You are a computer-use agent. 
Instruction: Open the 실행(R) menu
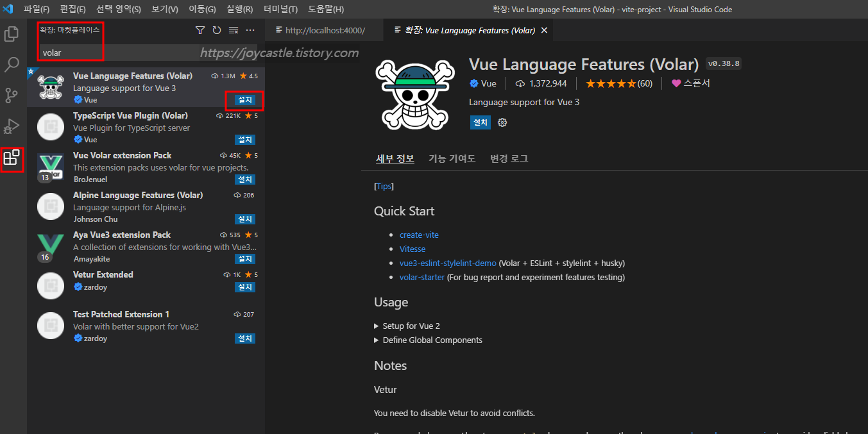click(239, 9)
